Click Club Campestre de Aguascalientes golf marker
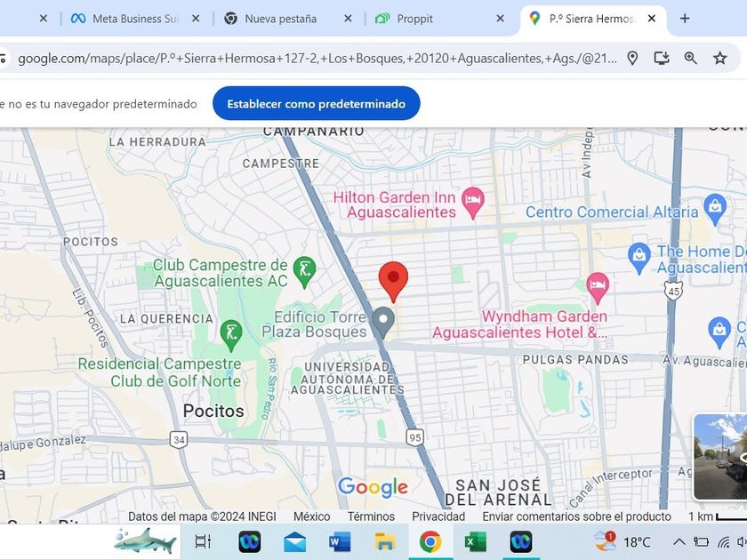Image resolution: width=747 pixels, height=560 pixels. point(304,271)
